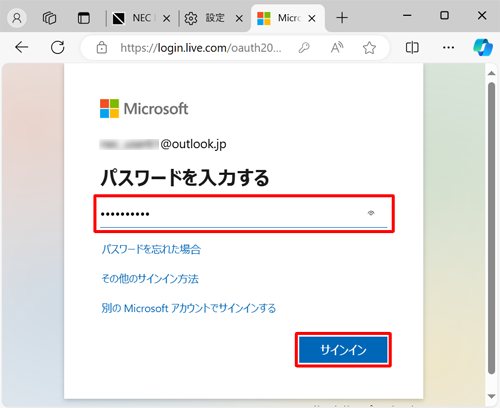
Task: Close the NEC tab
Action: click(167, 18)
